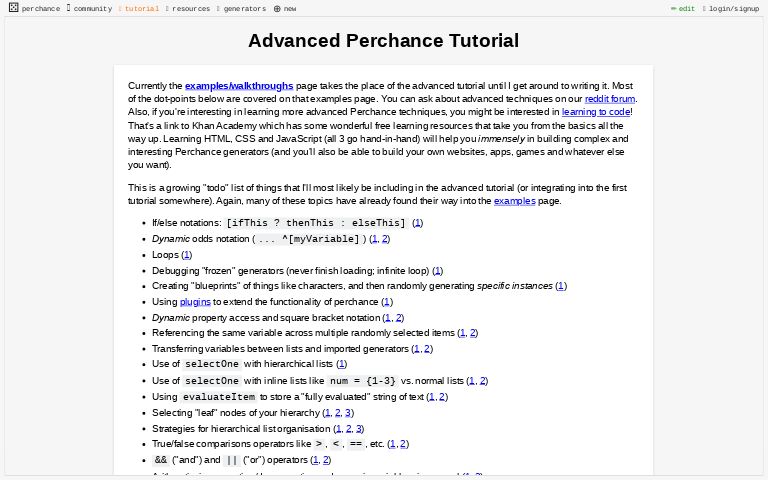Open the generators nav item

241,8
